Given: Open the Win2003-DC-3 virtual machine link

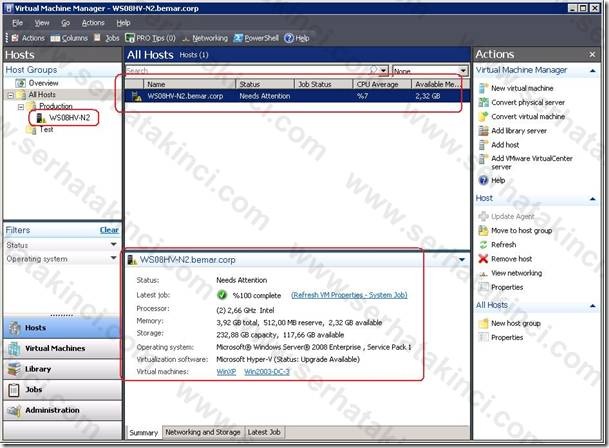Looking at the screenshot, I should tap(267, 372).
